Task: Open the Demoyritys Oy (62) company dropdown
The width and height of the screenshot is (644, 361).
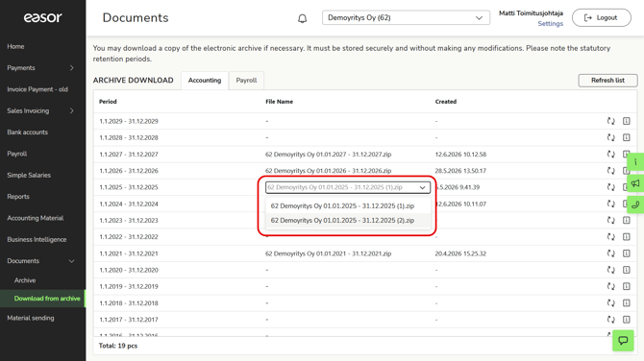Action: [406, 17]
